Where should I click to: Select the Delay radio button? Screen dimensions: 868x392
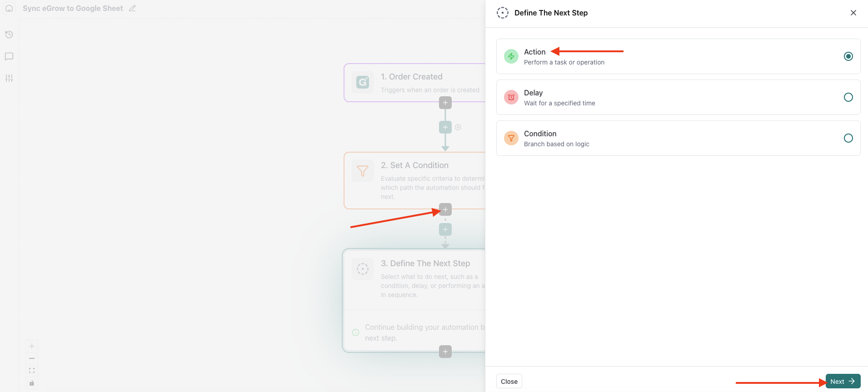(848, 97)
